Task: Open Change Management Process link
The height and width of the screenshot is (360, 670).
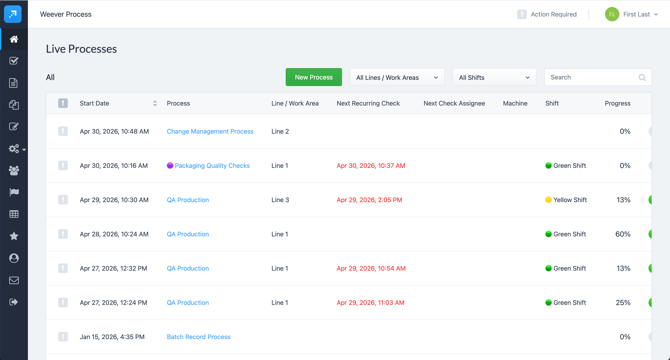Action: [210, 132]
